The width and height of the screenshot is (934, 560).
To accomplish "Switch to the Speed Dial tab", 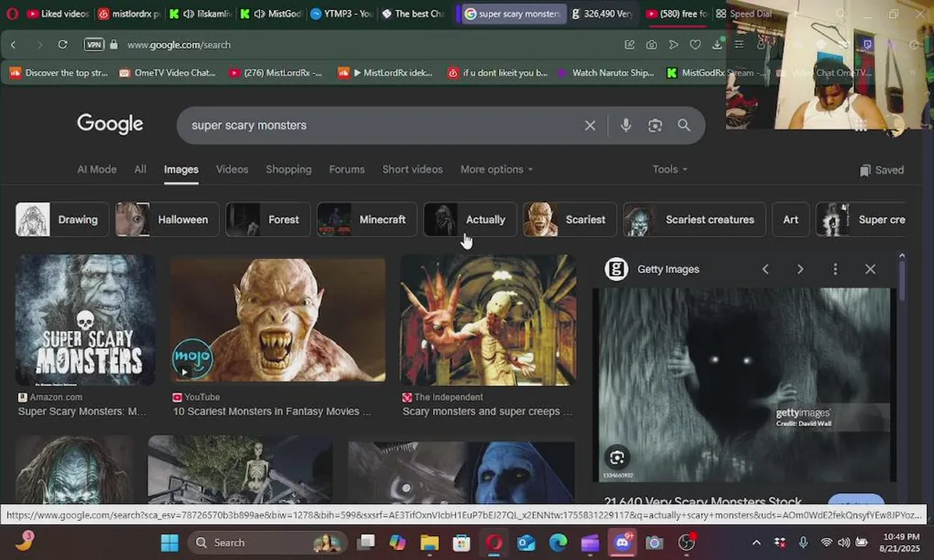I will [x=745, y=13].
